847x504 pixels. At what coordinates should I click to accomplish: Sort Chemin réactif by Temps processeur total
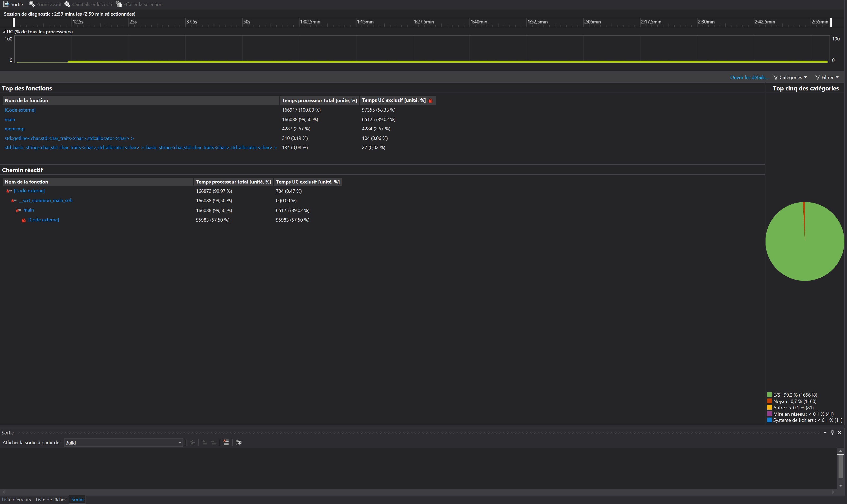click(233, 182)
